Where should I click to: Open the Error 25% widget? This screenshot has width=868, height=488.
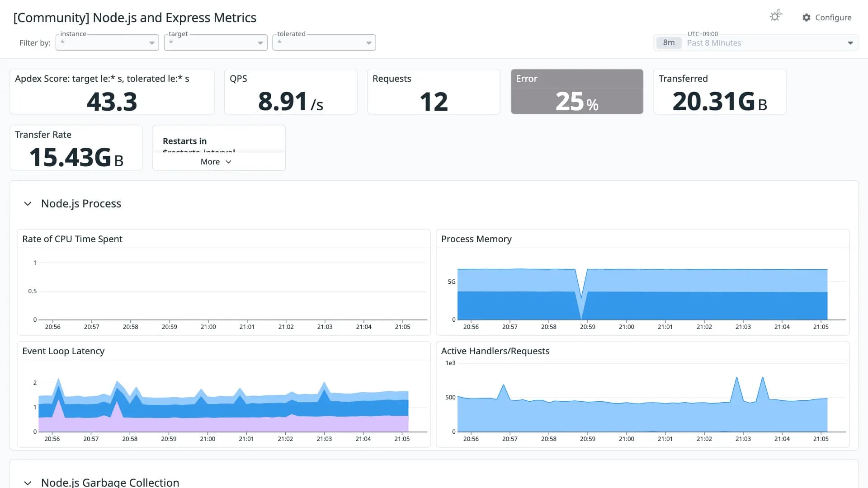click(x=577, y=92)
